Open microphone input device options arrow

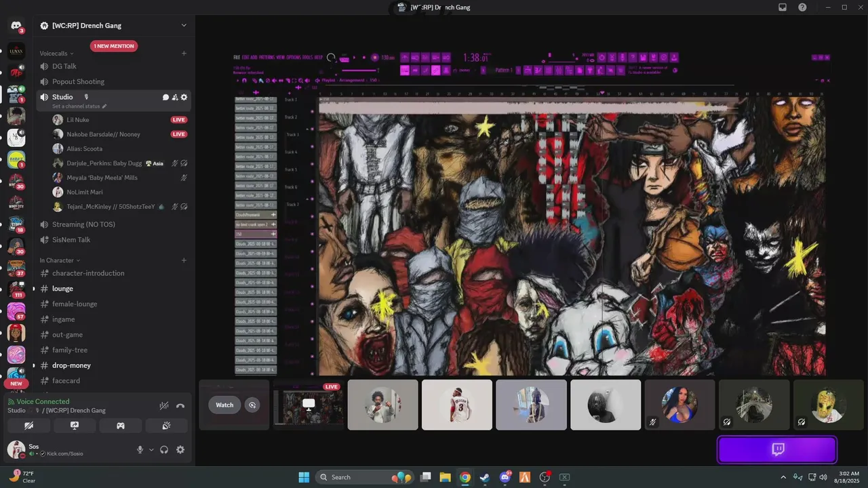coord(151,449)
